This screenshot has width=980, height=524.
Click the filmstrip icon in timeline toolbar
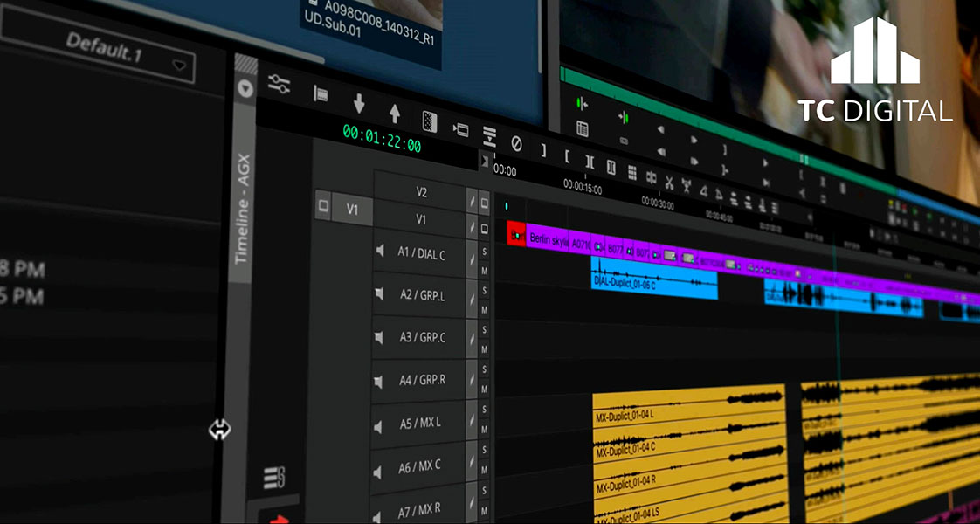click(321, 93)
